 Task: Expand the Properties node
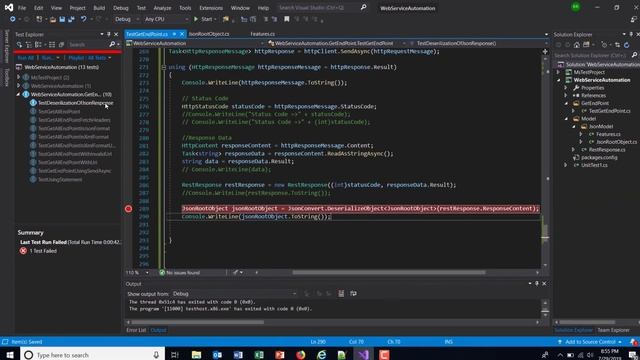coord(566,88)
